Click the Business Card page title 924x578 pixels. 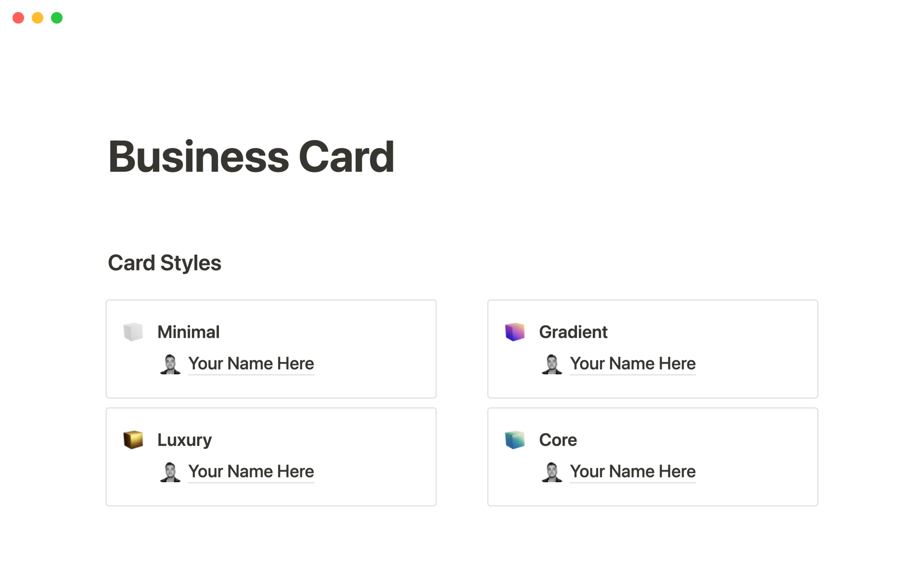pos(251,157)
